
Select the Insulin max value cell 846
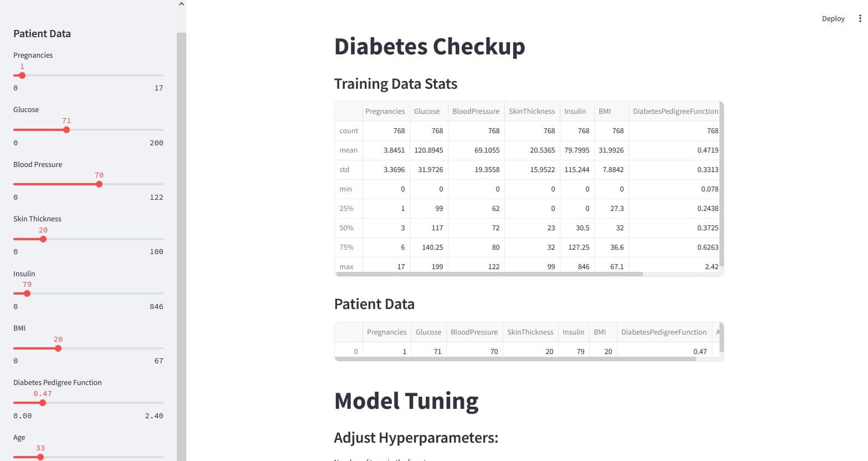click(577, 266)
